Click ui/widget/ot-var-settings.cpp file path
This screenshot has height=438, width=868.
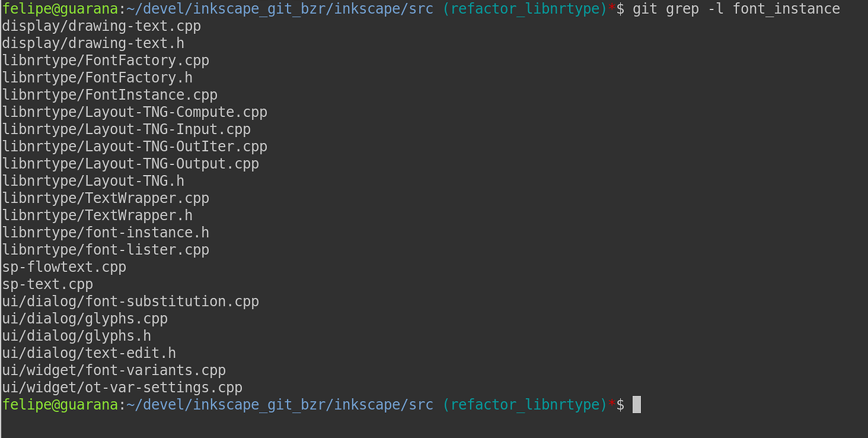pyautogui.click(x=122, y=388)
